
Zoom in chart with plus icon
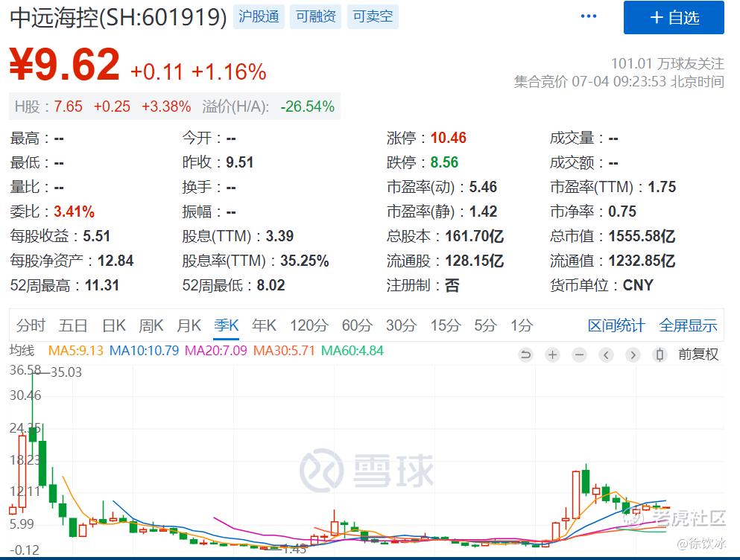(x=552, y=354)
